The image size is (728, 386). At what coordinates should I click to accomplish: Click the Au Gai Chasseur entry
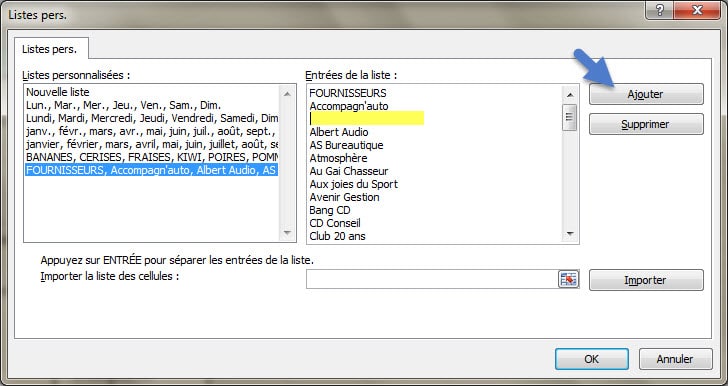pyautogui.click(x=349, y=171)
